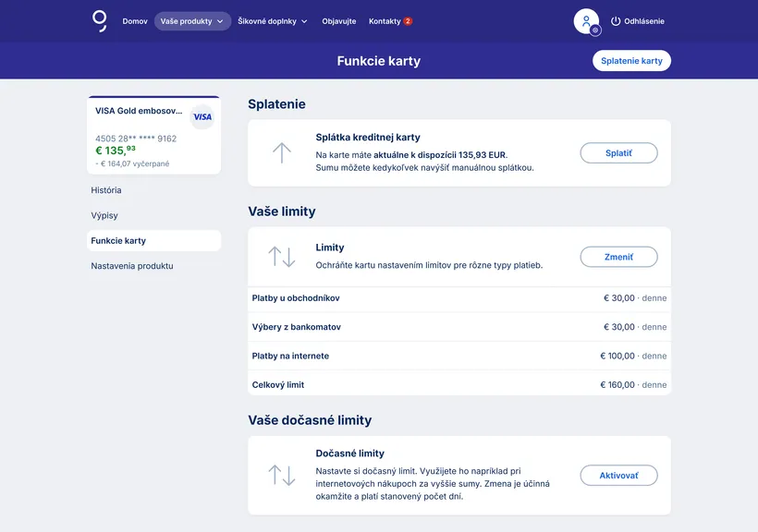Click the up arrow icon beside Splátka kreditnej karty

point(282,153)
